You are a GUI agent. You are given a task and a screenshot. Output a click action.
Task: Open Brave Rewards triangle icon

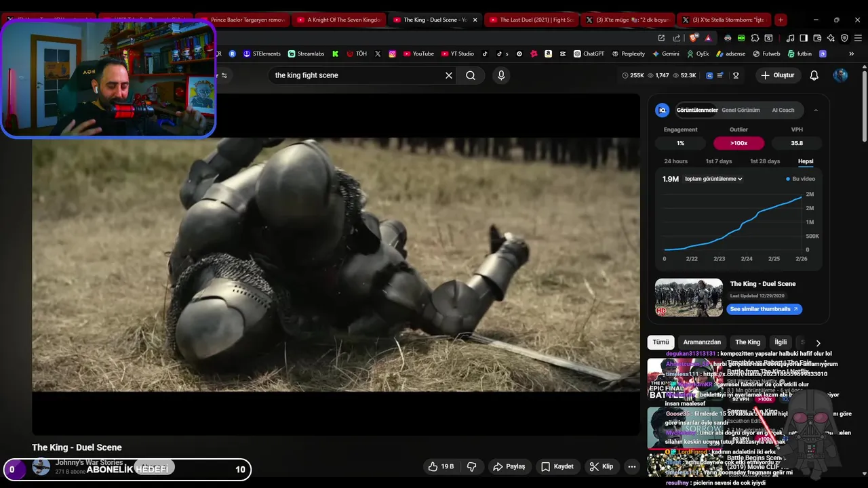[708, 38]
